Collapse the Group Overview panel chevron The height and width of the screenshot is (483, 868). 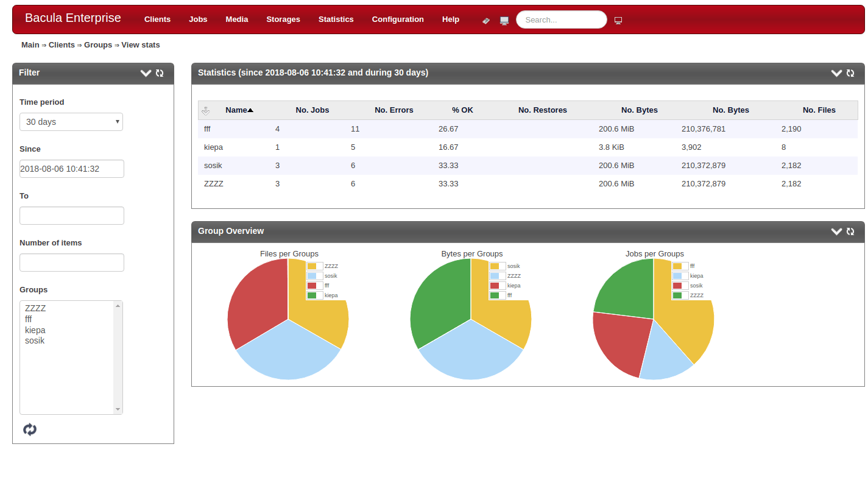tap(836, 231)
